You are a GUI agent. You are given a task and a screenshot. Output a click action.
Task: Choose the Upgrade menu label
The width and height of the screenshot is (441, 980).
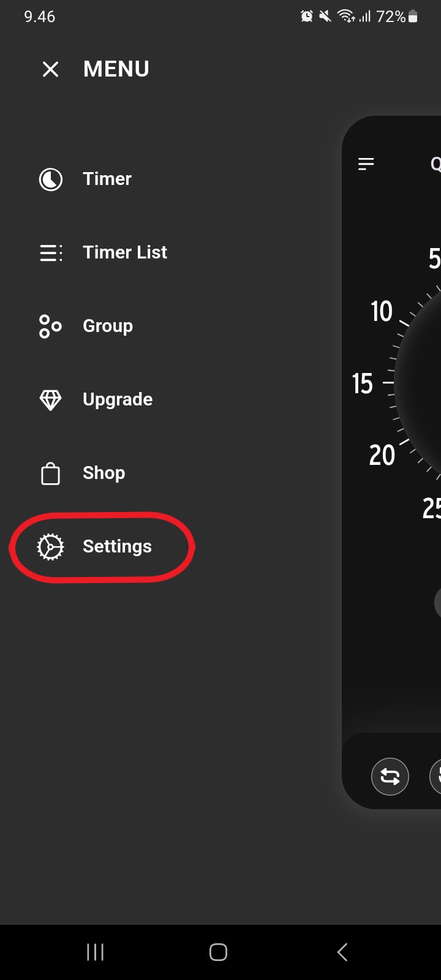coord(118,399)
